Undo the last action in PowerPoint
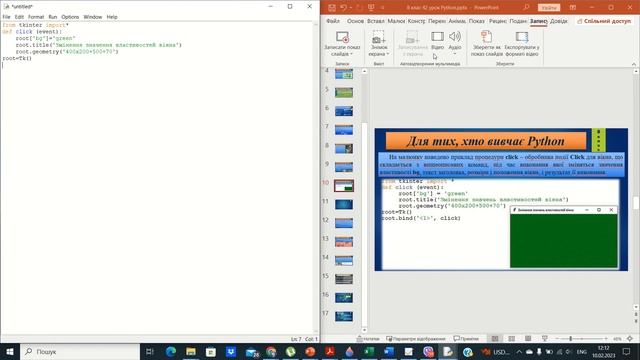This screenshot has height=360, width=640. 343,7
